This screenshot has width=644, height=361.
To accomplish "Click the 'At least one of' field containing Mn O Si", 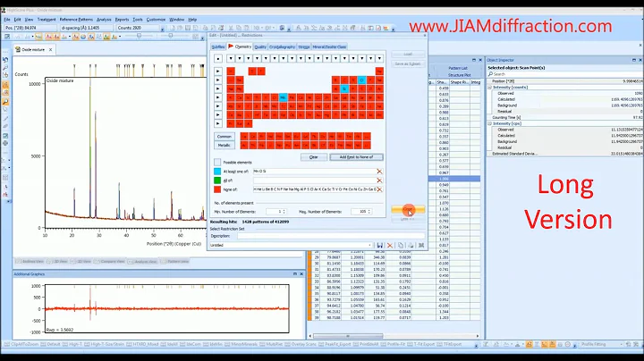I will pyautogui.click(x=315, y=172).
